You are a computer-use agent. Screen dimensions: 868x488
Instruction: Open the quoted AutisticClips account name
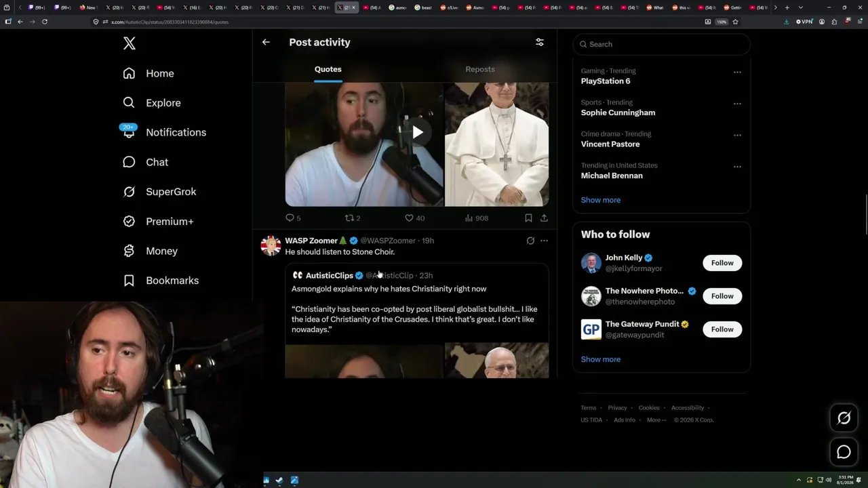click(329, 275)
